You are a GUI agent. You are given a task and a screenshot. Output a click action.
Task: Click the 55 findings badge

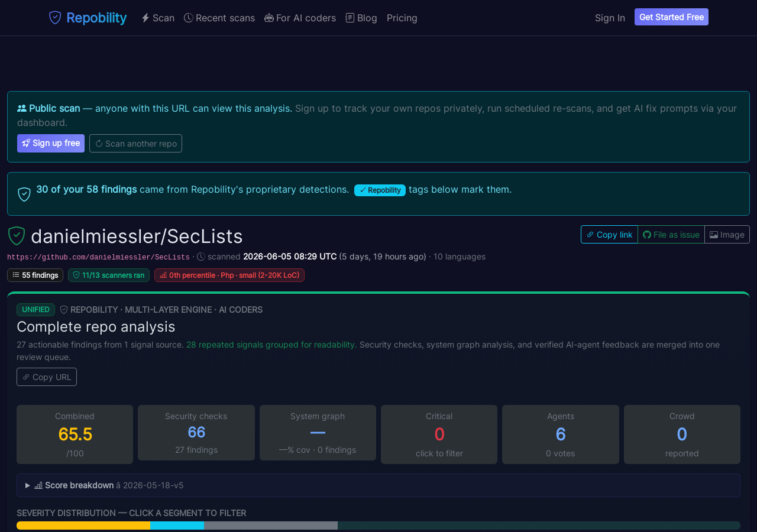35,275
